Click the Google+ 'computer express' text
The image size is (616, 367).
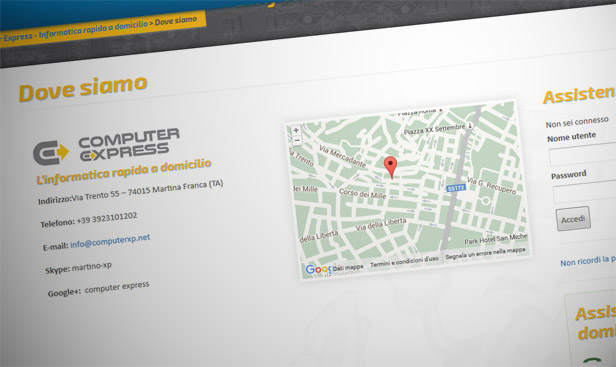click(x=117, y=287)
